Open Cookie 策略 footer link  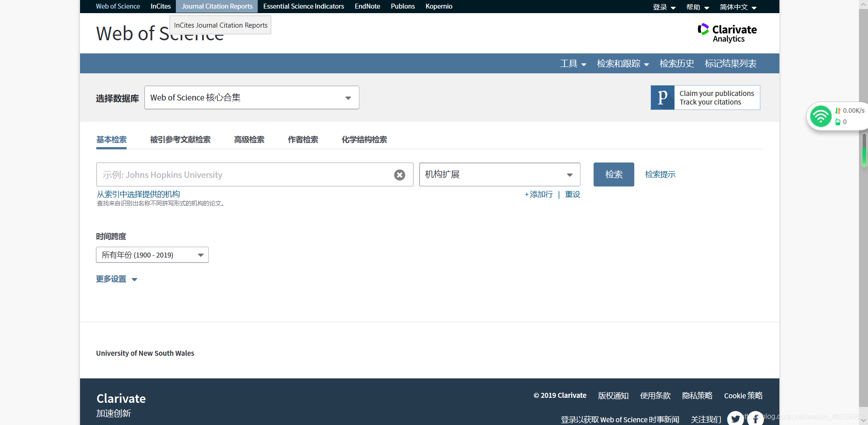743,396
